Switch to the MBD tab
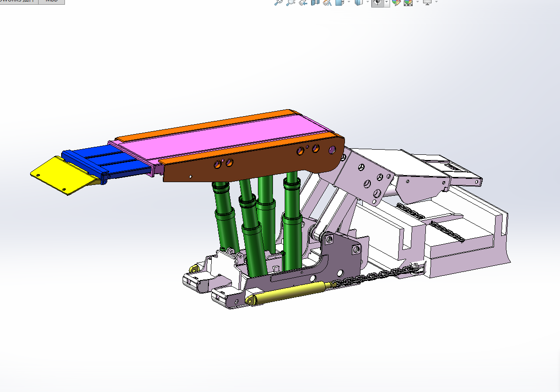This screenshot has width=560, height=392. (x=51, y=1)
